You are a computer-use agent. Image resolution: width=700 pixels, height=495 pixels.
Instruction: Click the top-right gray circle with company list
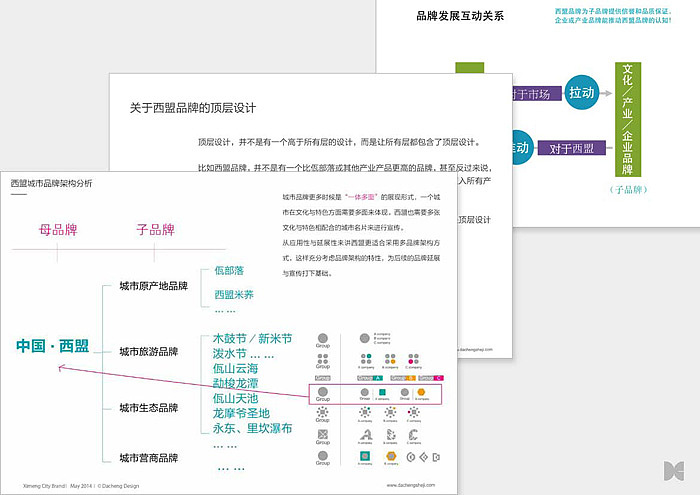365,338
